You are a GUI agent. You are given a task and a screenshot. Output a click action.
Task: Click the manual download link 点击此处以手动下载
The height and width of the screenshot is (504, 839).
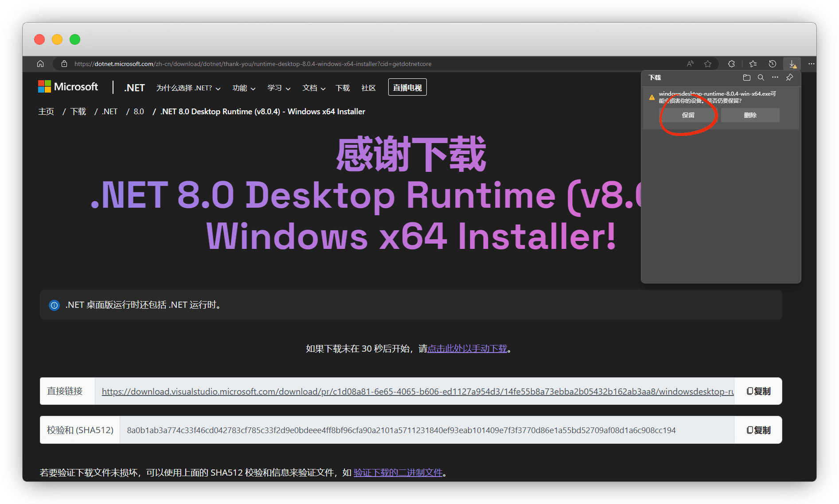tap(467, 349)
